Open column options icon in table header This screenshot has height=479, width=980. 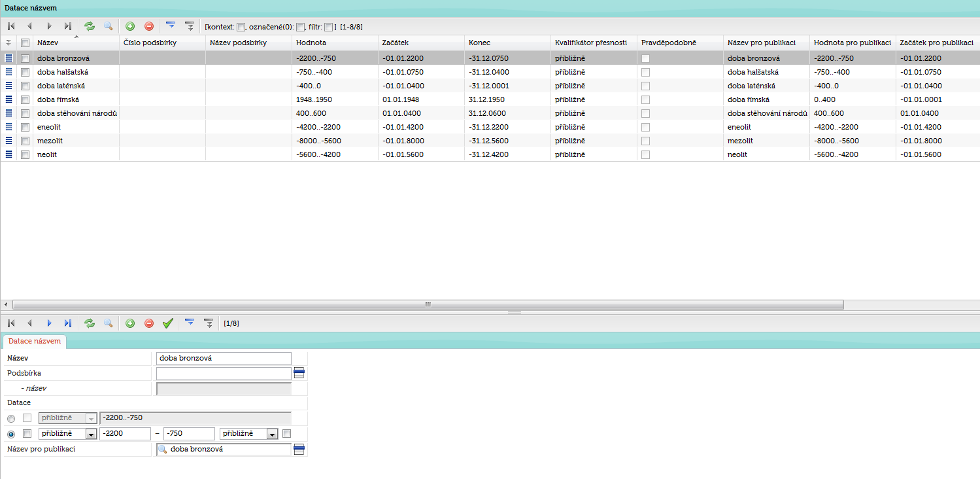point(9,43)
